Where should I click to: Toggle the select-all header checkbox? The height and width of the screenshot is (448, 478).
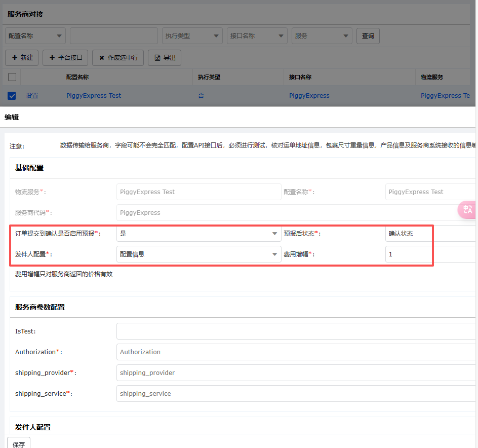point(12,77)
